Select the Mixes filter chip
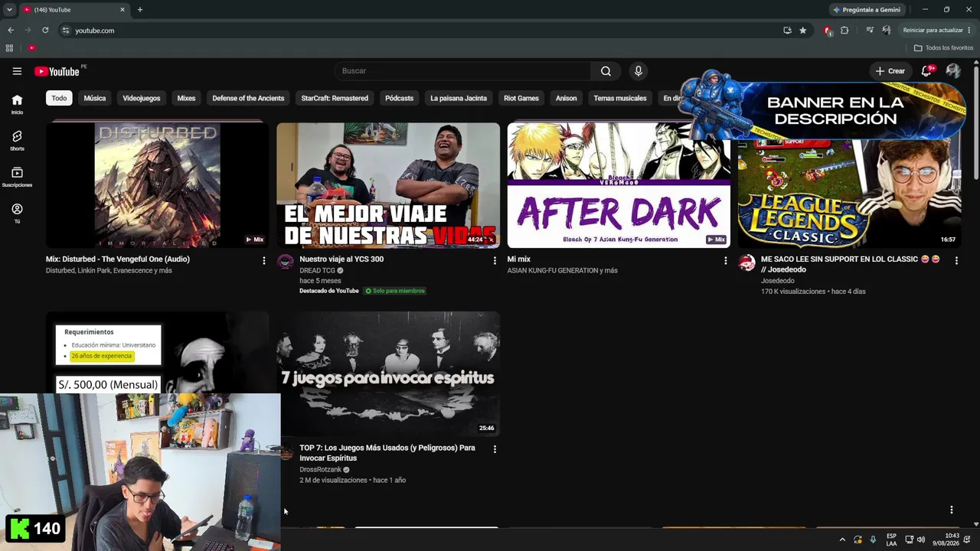Image resolution: width=980 pixels, height=551 pixels. point(186,98)
